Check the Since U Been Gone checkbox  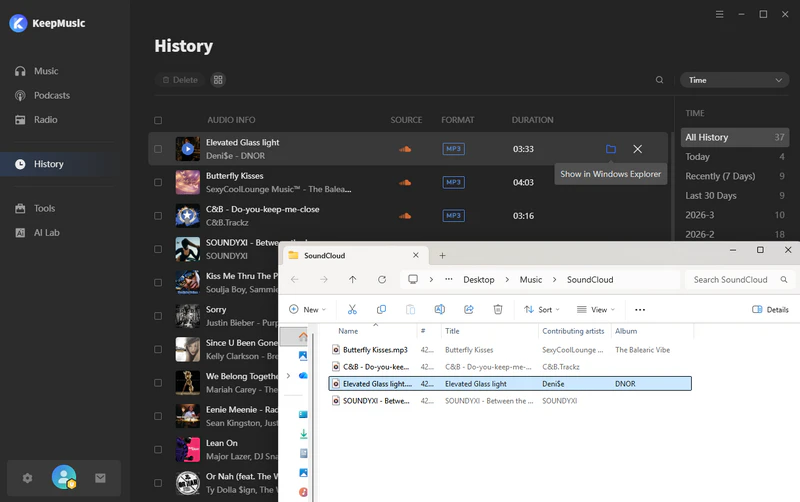point(158,349)
